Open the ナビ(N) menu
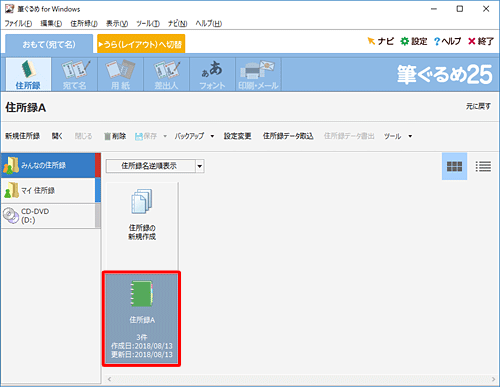Screen dimensions: 500x387 coord(177,23)
